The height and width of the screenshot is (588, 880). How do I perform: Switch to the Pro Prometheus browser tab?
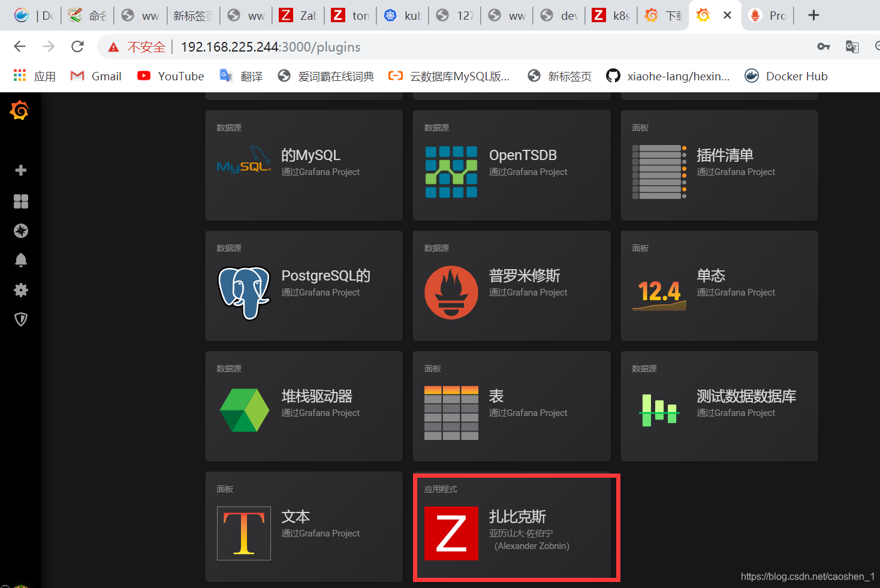coord(769,16)
